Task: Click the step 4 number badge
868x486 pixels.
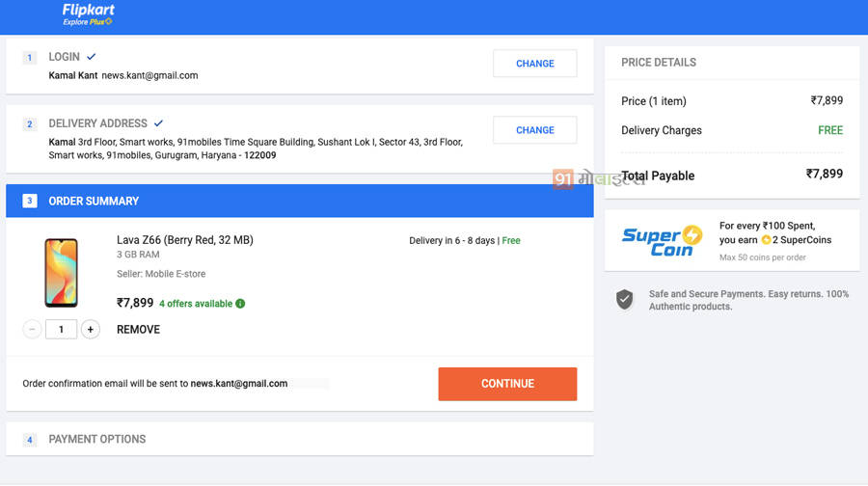Action: [30, 440]
